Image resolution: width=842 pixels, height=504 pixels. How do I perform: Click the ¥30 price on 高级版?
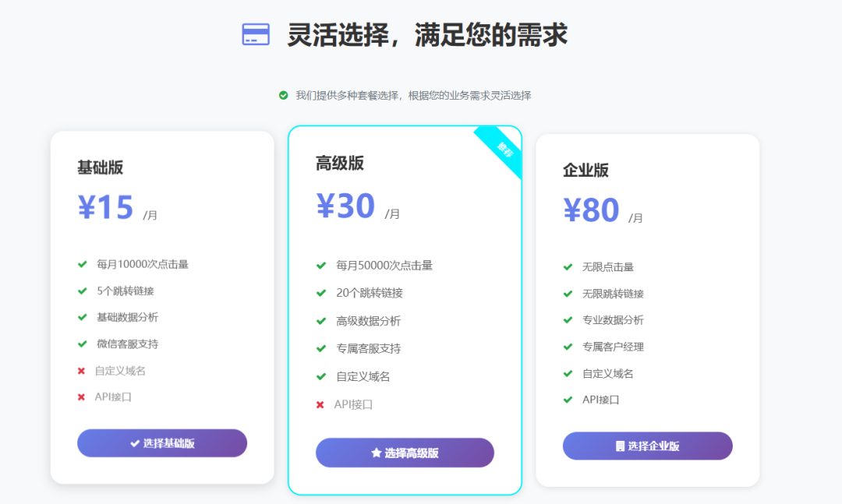pos(346,205)
